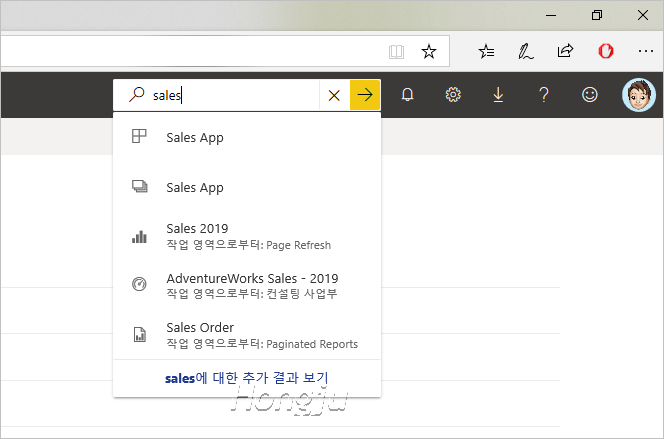Open the Sales 2019 report result
Screen dimensions: 664x439
tap(247, 236)
